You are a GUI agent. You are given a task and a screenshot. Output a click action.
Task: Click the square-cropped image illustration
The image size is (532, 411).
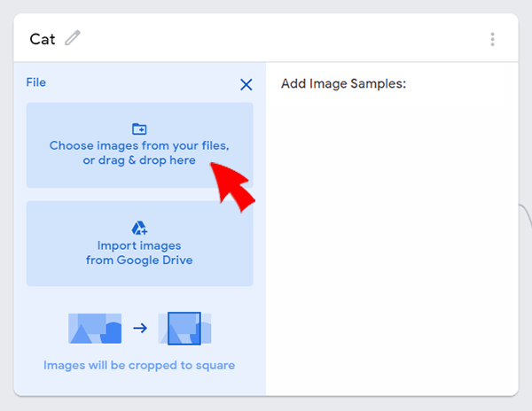184,329
